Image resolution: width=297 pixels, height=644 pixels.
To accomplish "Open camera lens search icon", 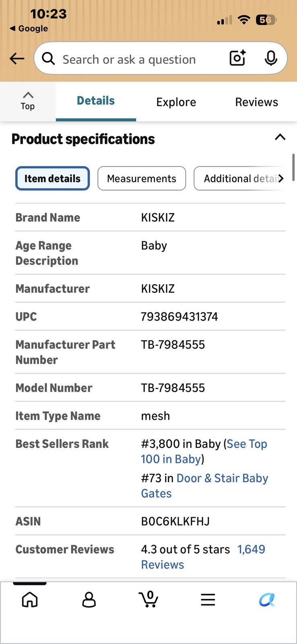I will [x=238, y=58].
